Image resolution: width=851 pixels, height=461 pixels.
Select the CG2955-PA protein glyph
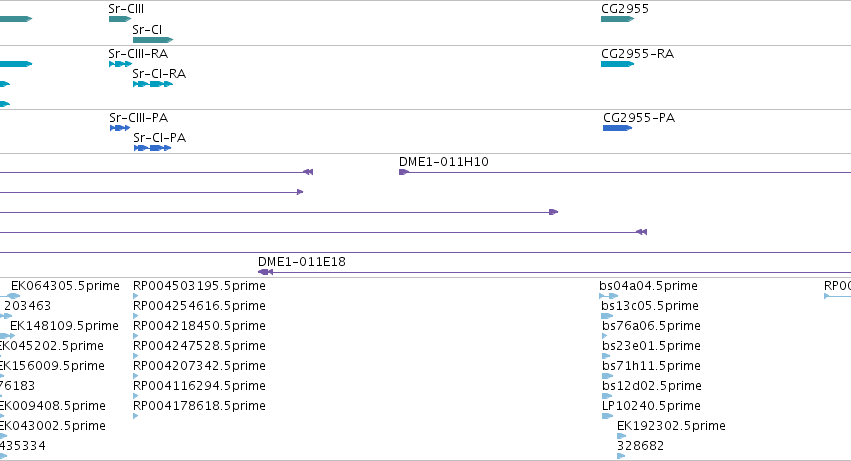coord(618,128)
